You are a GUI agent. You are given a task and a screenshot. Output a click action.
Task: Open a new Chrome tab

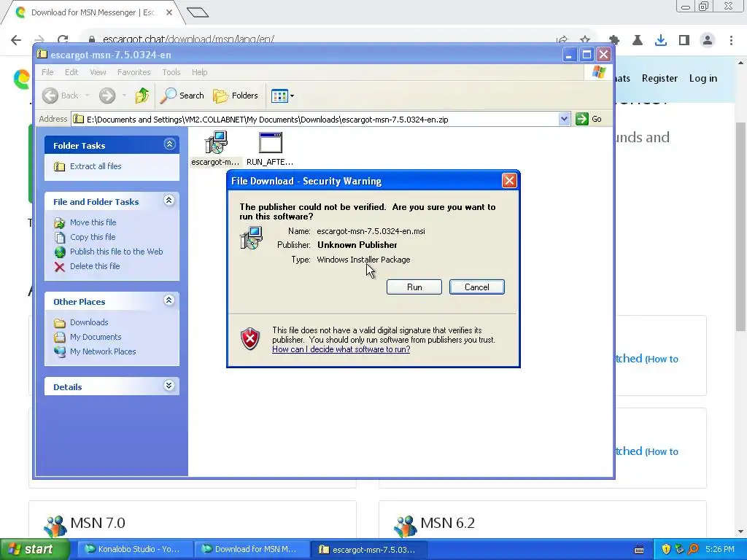point(197,12)
